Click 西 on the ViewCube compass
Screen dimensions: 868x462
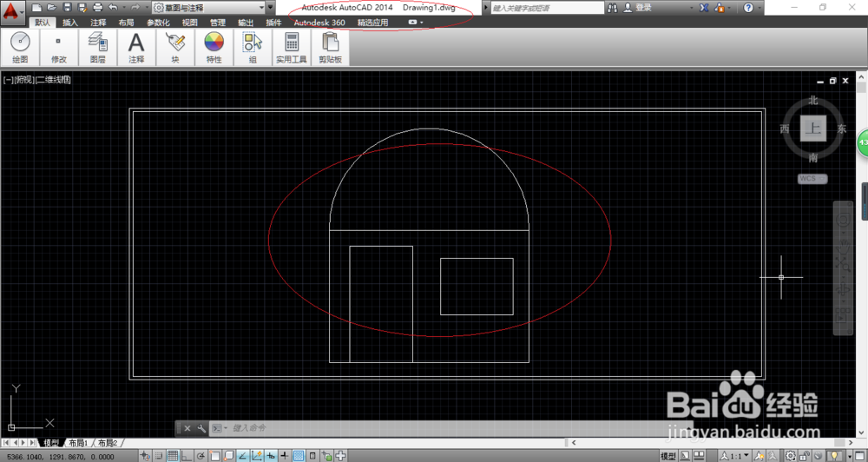(785, 129)
